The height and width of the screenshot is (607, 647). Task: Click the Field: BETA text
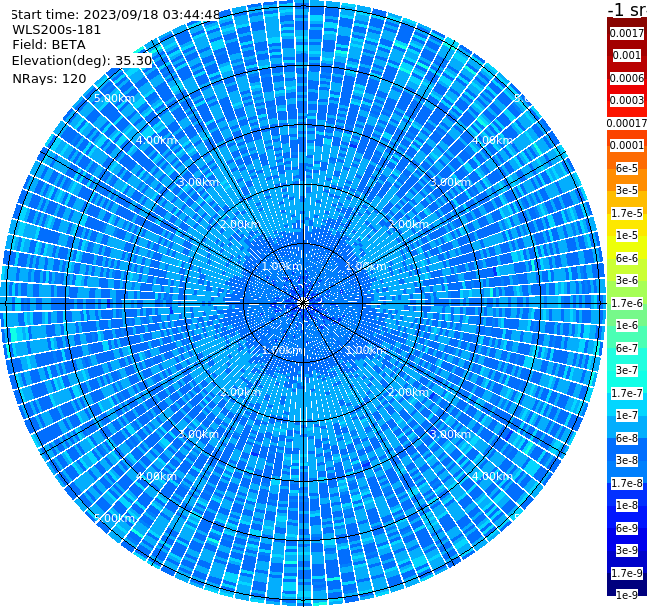coord(49,45)
